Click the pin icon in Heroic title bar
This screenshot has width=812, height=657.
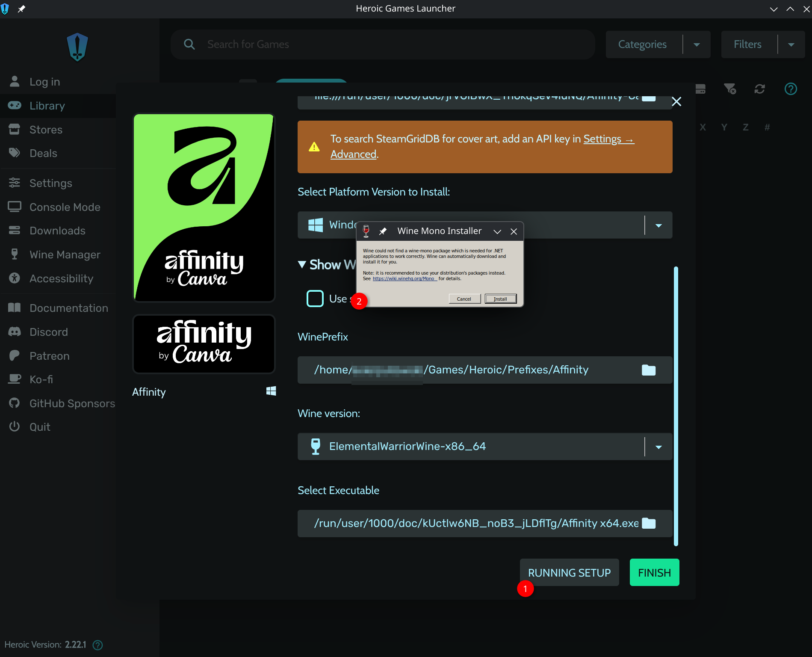tap(21, 9)
